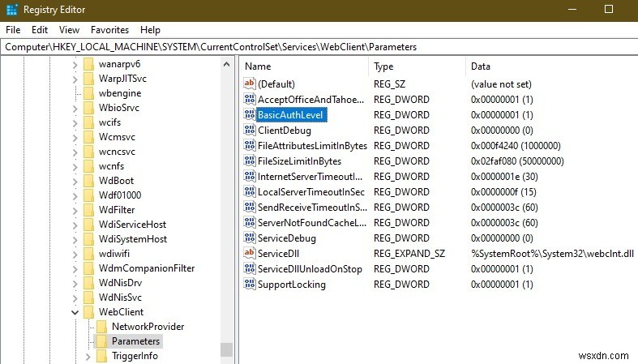Select the WdNisDrv tree key
Viewport: 638px width, 364px height.
tap(121, 283)
